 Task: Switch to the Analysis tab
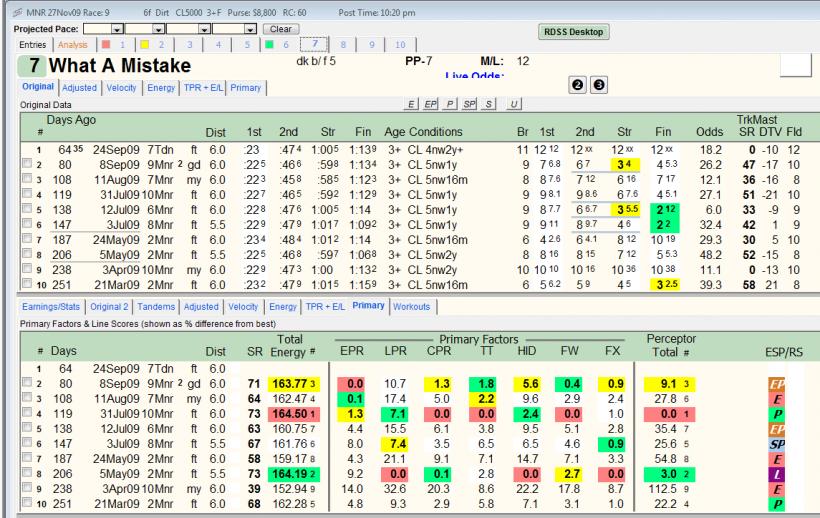(73, 45)
